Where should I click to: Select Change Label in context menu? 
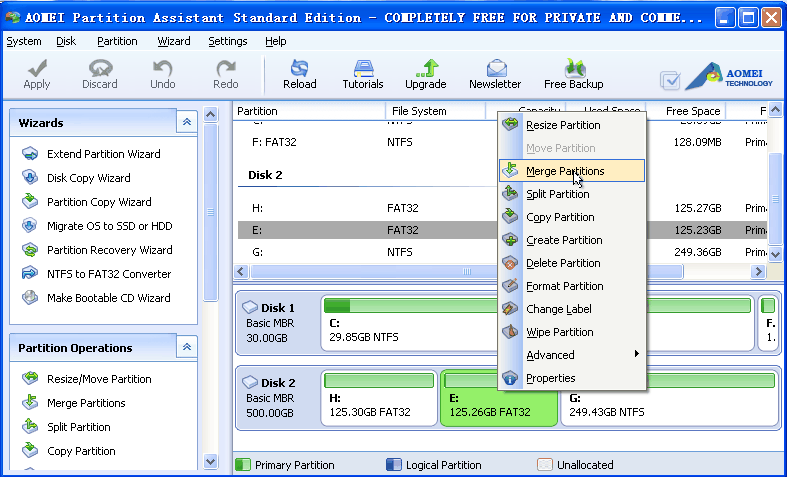pos(572,309)
